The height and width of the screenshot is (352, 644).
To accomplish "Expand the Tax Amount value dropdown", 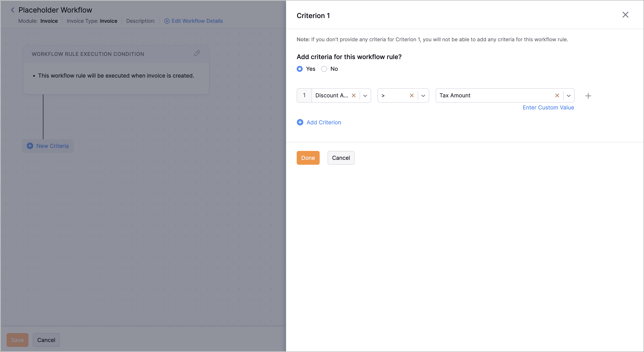I will pyautogui.click(x=568, y=96).
